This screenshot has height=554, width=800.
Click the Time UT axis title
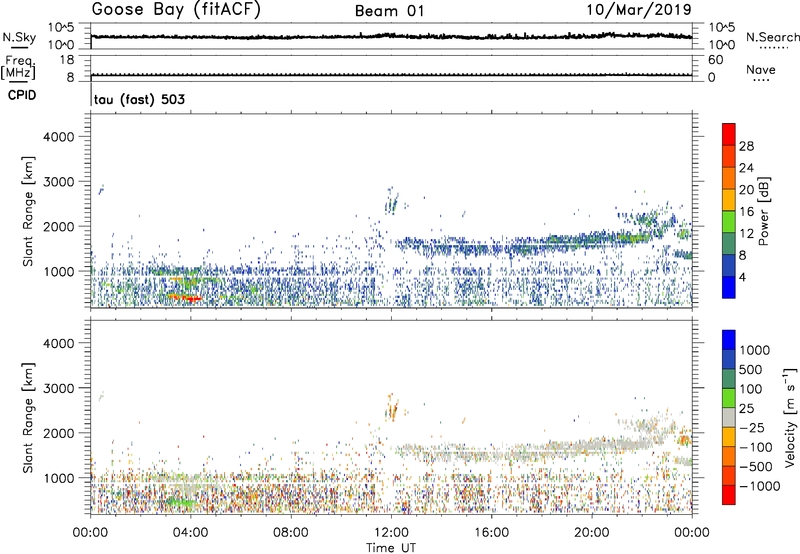tap(391, 548)
